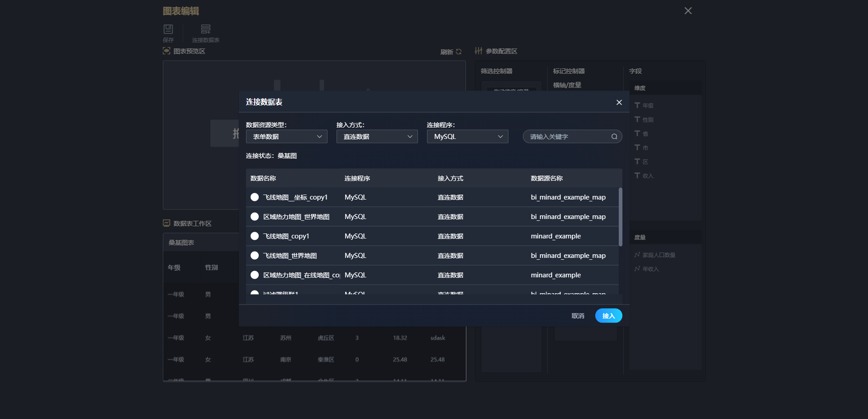This screenshot has width=868, height=419.
Task: Click the text-type icon beside 区 field
Action: [x=637, y=161]
